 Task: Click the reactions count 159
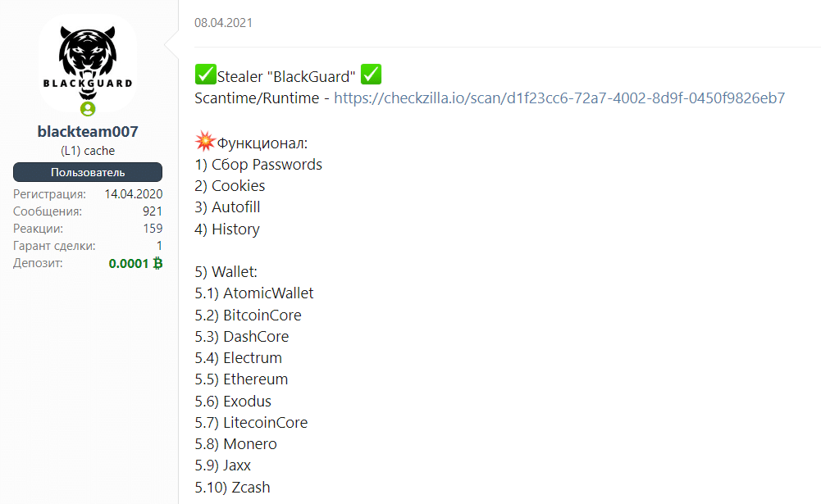(x=153, y=229)
